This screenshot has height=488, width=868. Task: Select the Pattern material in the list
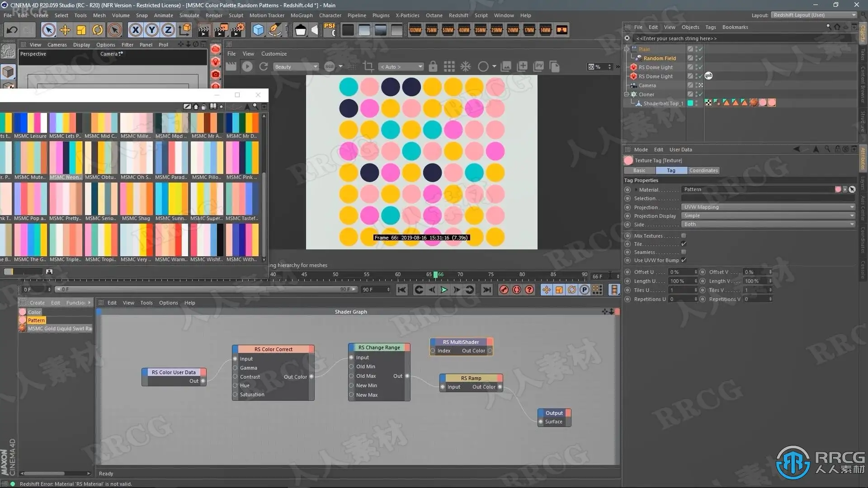(x=36, y=320)
